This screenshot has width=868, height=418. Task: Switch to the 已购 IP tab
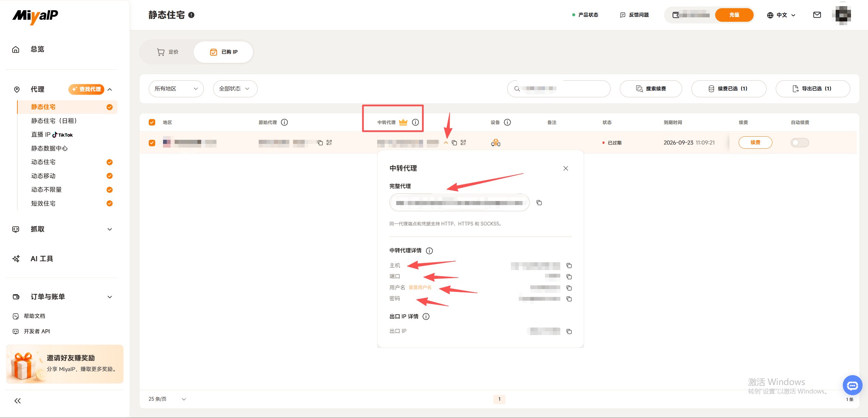223,52
